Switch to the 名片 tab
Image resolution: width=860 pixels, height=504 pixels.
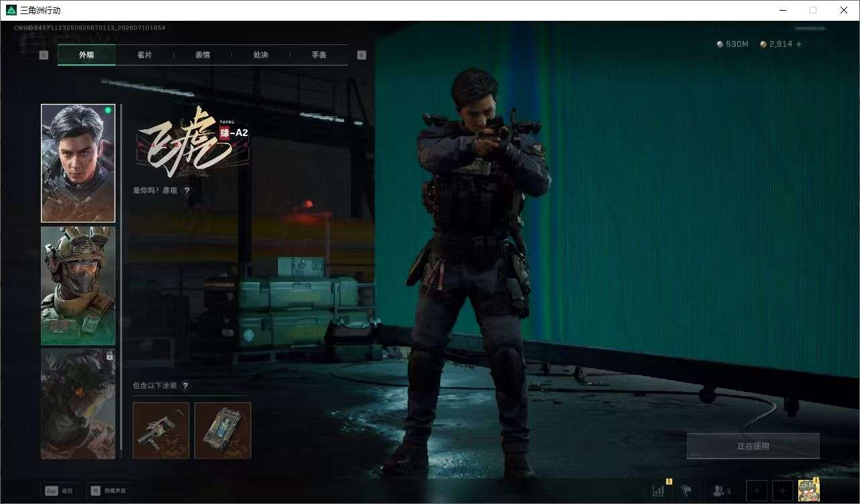(144, 55)
